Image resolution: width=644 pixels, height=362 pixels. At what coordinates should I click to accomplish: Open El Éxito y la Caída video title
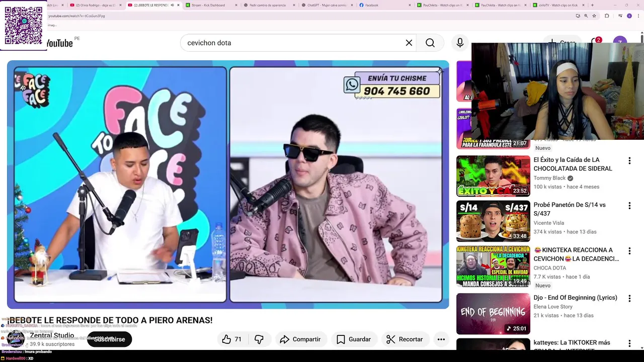click(573, 164)
